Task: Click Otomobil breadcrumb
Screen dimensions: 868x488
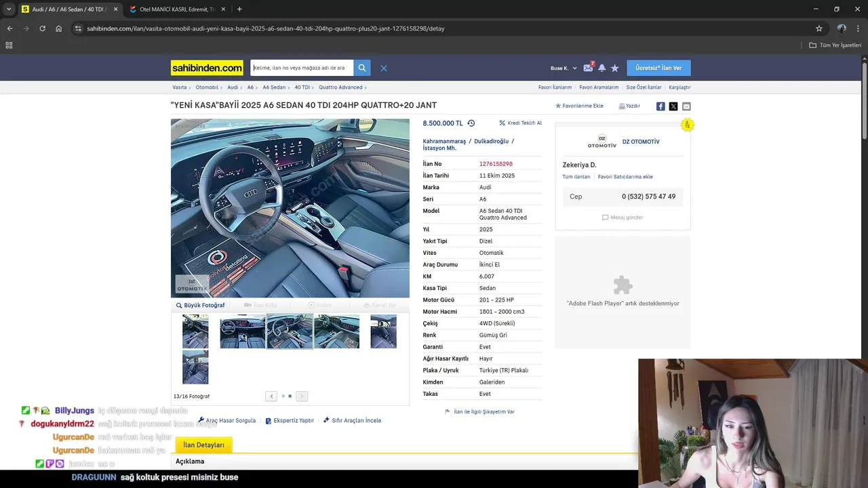Action: 207,87
